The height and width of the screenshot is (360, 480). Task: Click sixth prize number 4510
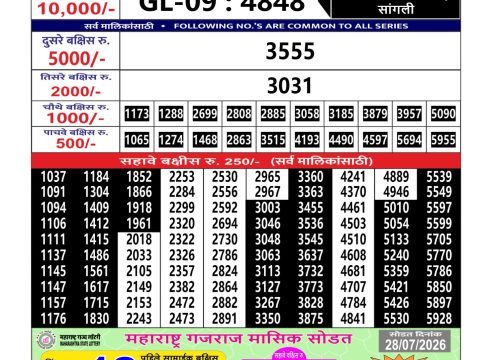pos(353,239)
